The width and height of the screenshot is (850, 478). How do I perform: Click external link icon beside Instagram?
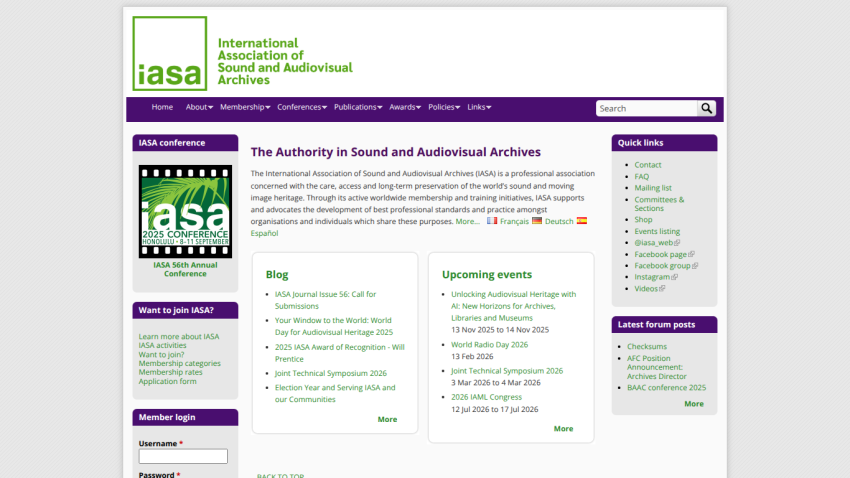[674, 277]
